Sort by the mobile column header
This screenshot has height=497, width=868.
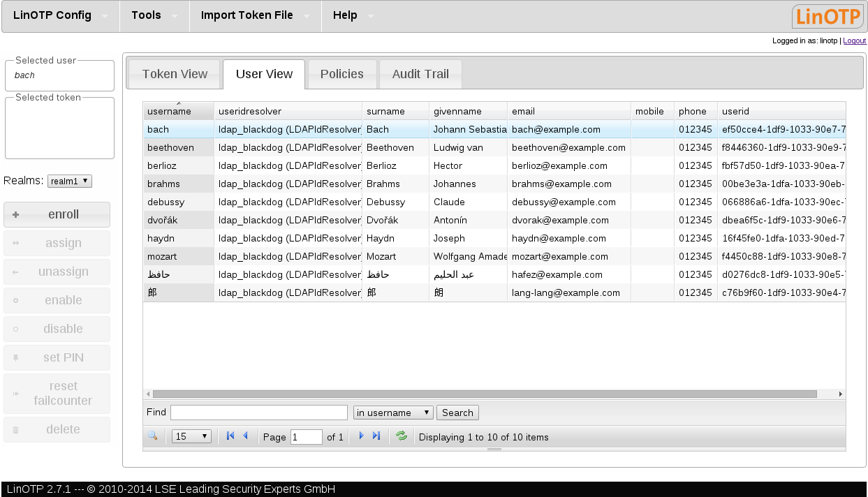coord(652,111)
